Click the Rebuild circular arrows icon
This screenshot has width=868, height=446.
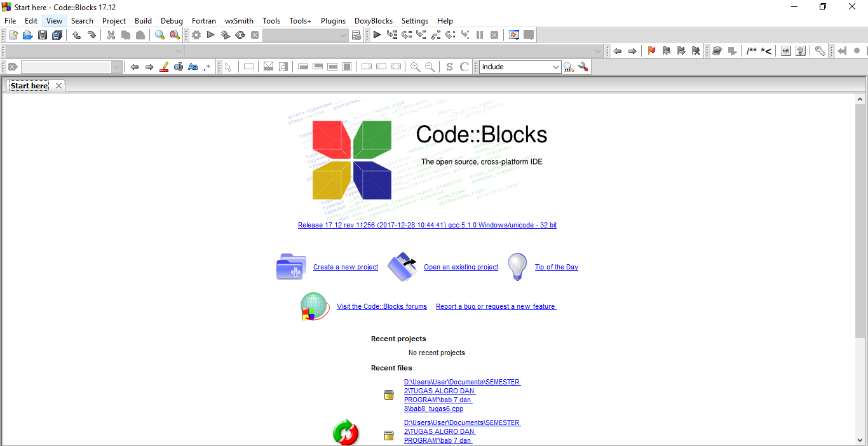tap(240, 35)
